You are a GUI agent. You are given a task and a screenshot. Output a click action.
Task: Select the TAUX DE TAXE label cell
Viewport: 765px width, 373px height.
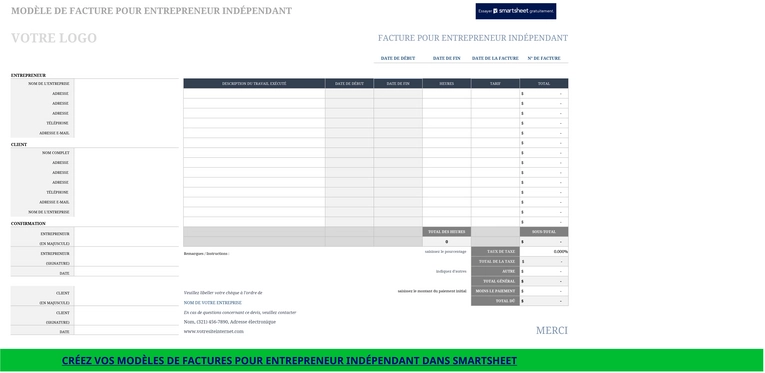[x=495, y=252]
